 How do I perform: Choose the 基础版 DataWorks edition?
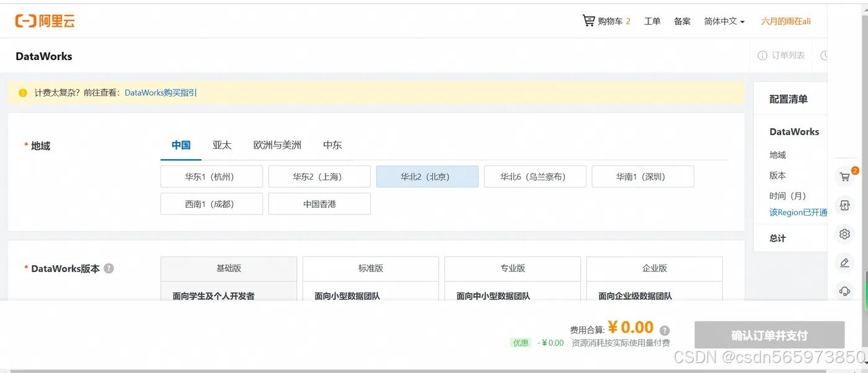tap(229, 268)
